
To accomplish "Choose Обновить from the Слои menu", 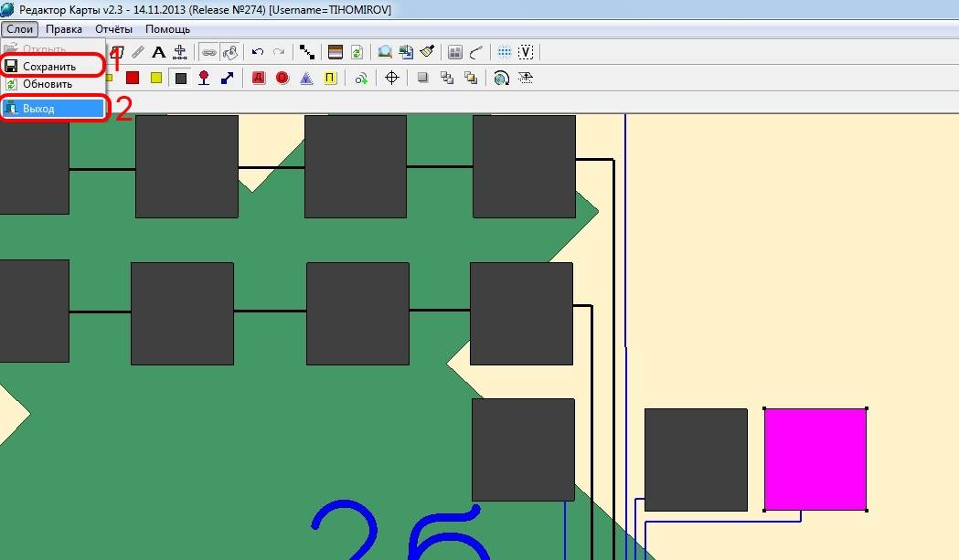I will (x=53, y=84).
